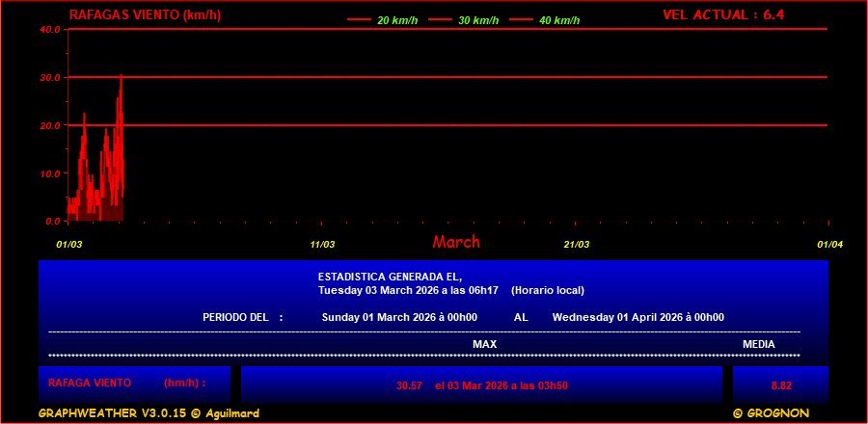Click the March month label
Image resolution: width=868 pixels, height=424 pixels.
(455, 242)
